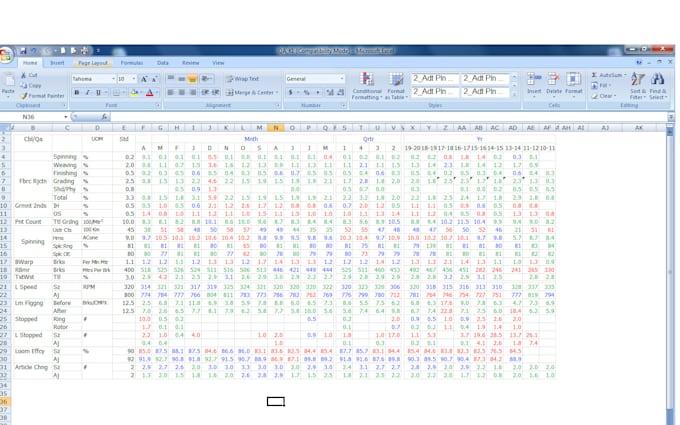This screenshot has width=680, height=425.
Task: Open Excel Help icon
Action: (x=639, y=62)
